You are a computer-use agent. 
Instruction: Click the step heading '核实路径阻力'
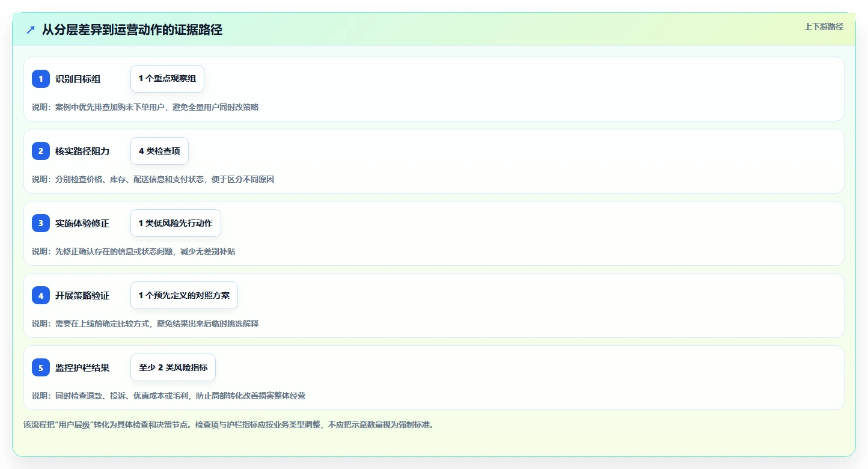coord(82,151)
